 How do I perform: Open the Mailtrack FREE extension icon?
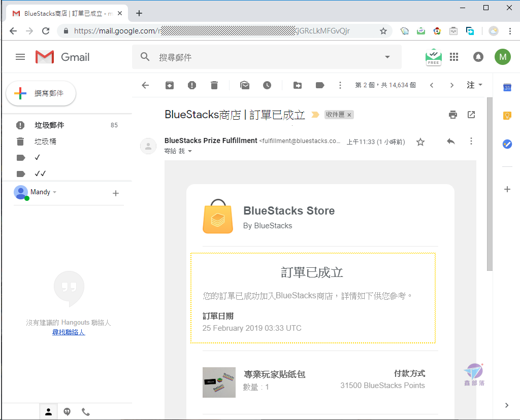pyautogui.click(x=434, y=57)
